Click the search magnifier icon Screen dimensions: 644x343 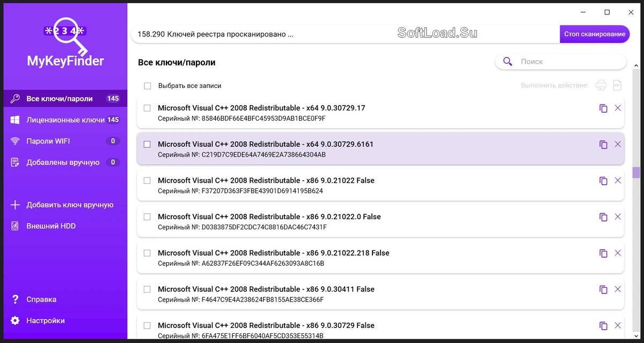(x=508, y=62)
